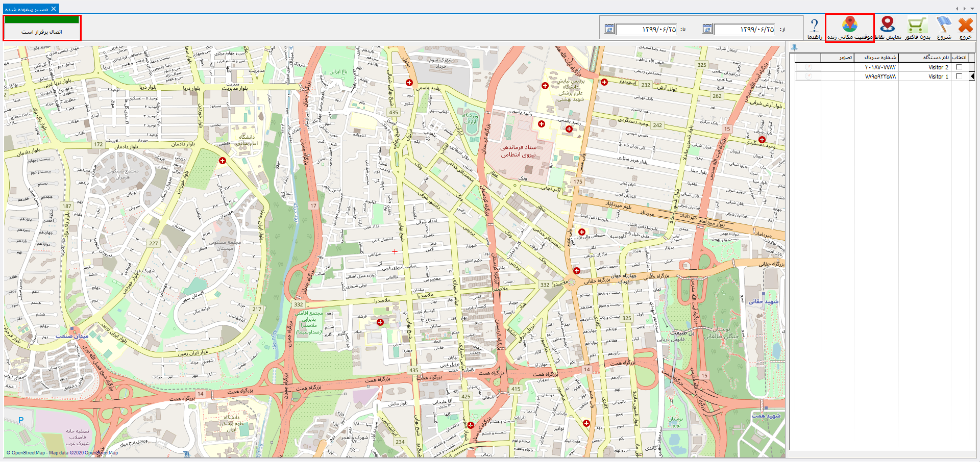Close the مسیر پیموده شده tab
This screenshot has width=980, height=462.
[54, 9]
